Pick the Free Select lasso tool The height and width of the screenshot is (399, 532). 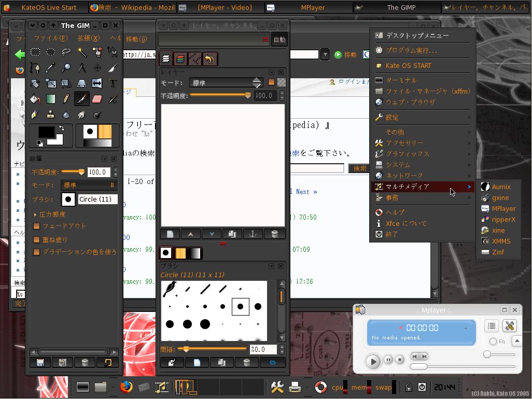66,52
